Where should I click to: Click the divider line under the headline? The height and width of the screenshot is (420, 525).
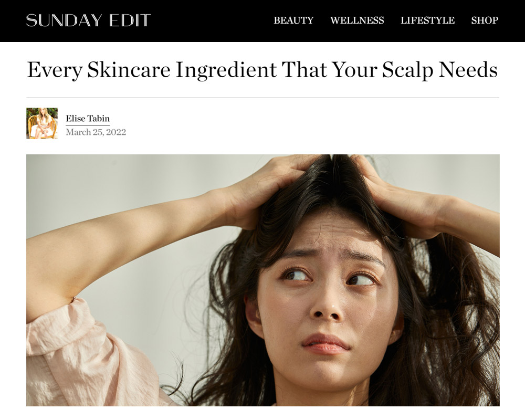263,98
